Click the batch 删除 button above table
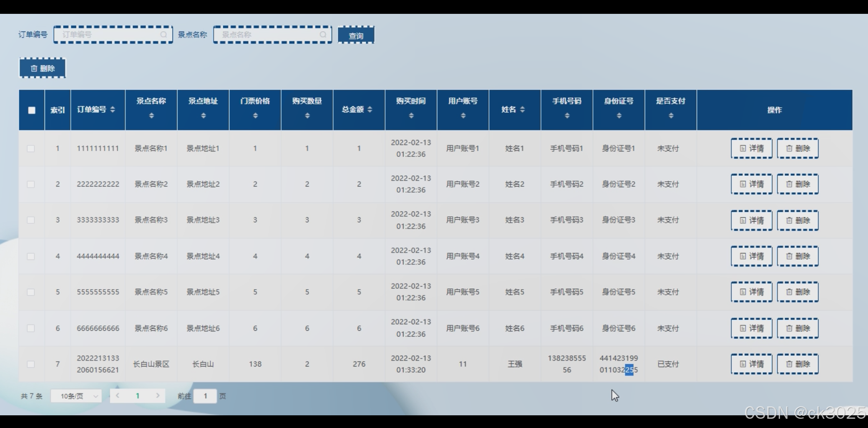Screen dimensions: 868x428 click(43, 68)
